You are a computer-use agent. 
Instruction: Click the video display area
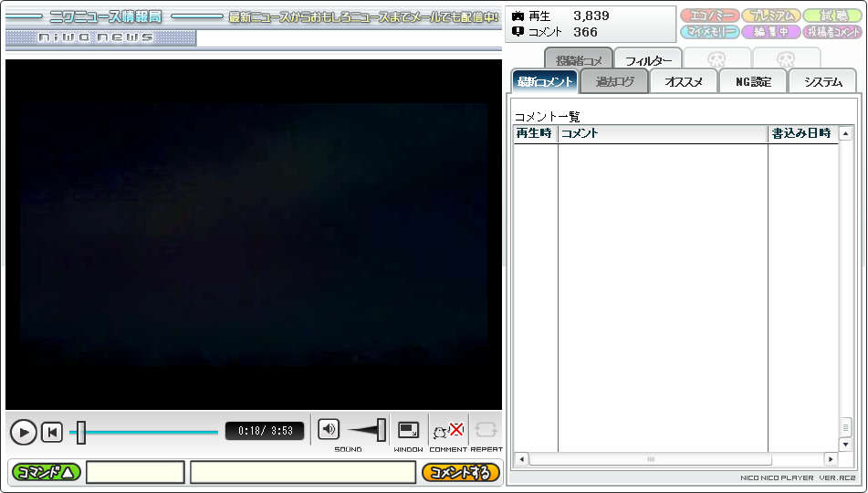(x=254, y=235)
